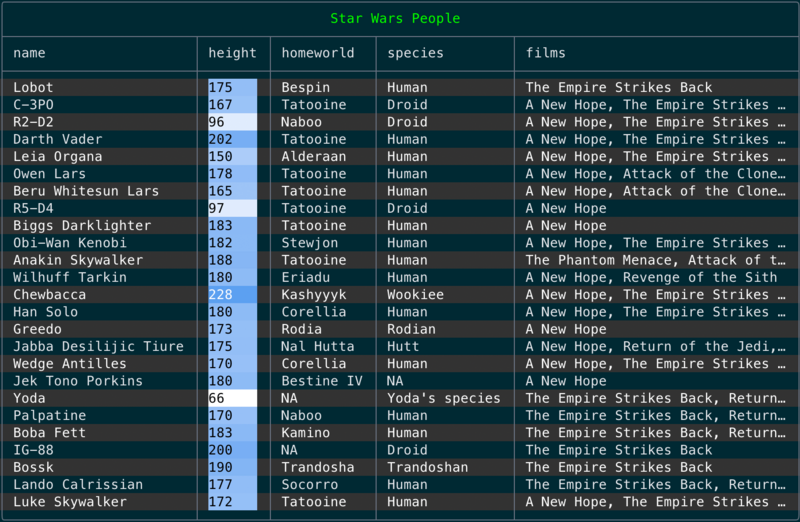Viewport: 800px width, 522px height.
Task: Click the name cell Lobot
Action: (x=33, y=87)
